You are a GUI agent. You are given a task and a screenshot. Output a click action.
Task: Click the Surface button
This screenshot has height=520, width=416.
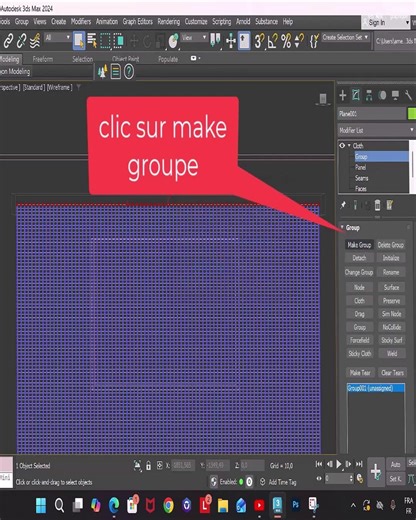[x=391, y=287]
